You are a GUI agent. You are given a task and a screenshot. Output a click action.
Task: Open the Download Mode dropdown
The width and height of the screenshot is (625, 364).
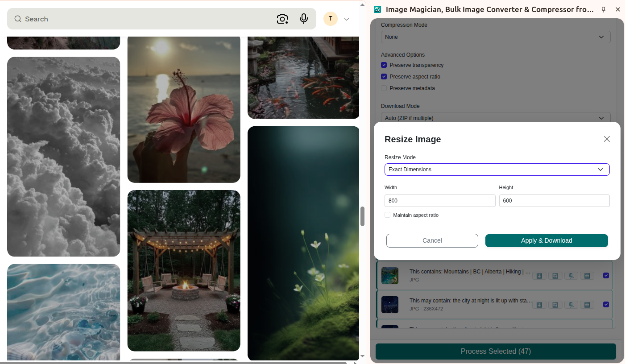[x=496, y=118]
